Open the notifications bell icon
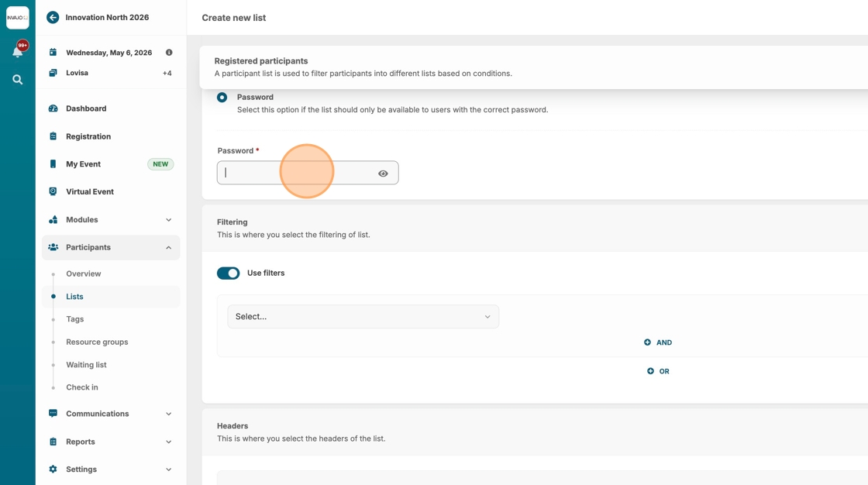This screenshot has width=868, height=485. tap(17, 52)
